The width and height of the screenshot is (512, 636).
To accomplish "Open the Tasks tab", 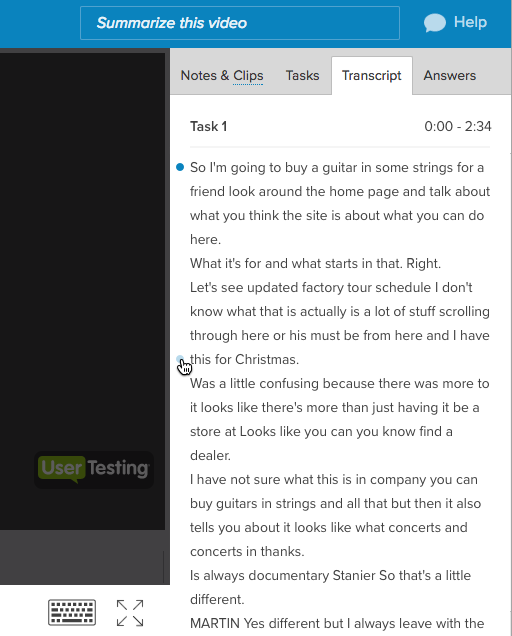I will (x=302, y=75).
